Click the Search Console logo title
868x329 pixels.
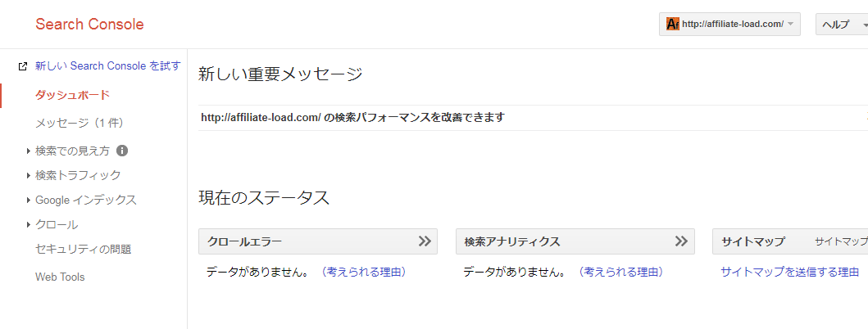[89, 25]
